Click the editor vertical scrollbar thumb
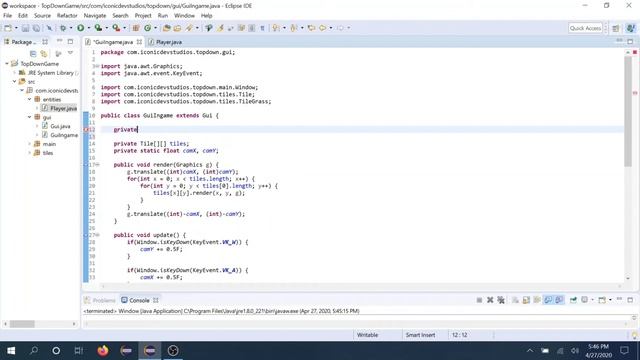This screenshot has height=360, width=640. pyautogui.click(x=628, y=111)
